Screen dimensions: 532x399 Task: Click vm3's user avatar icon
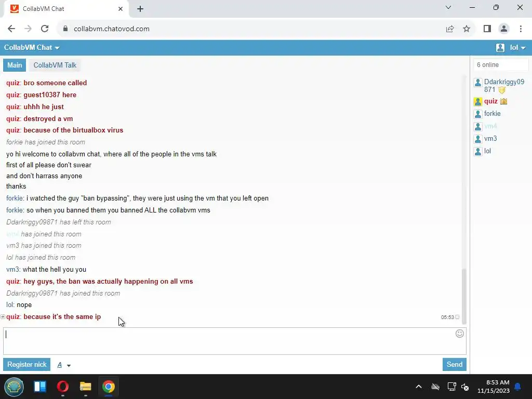478,139
